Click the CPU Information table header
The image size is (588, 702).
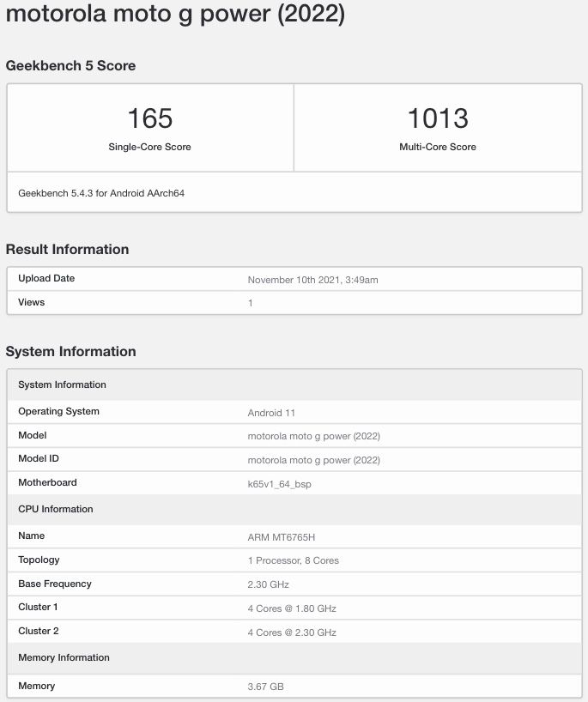tap(56, 509)
